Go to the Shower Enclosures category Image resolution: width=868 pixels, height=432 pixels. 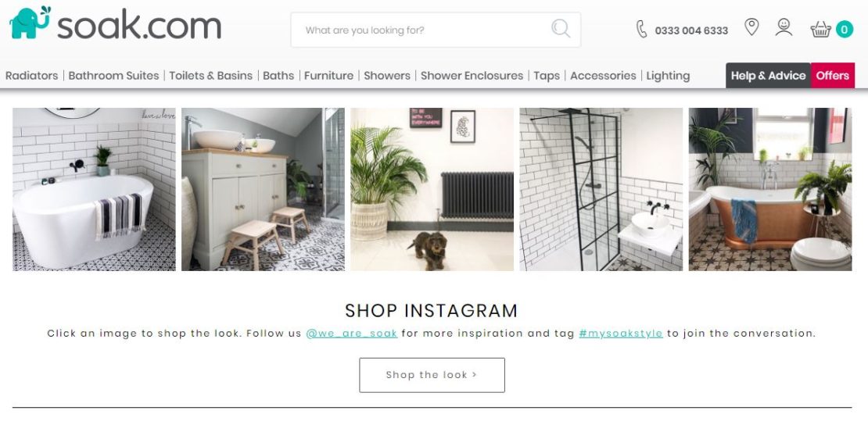pos(472,76)
